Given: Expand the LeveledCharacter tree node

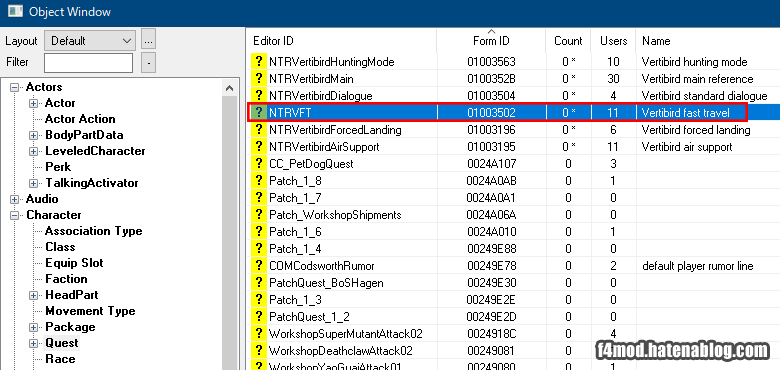Looking at the screenshot, I should (x=33, y=151).
